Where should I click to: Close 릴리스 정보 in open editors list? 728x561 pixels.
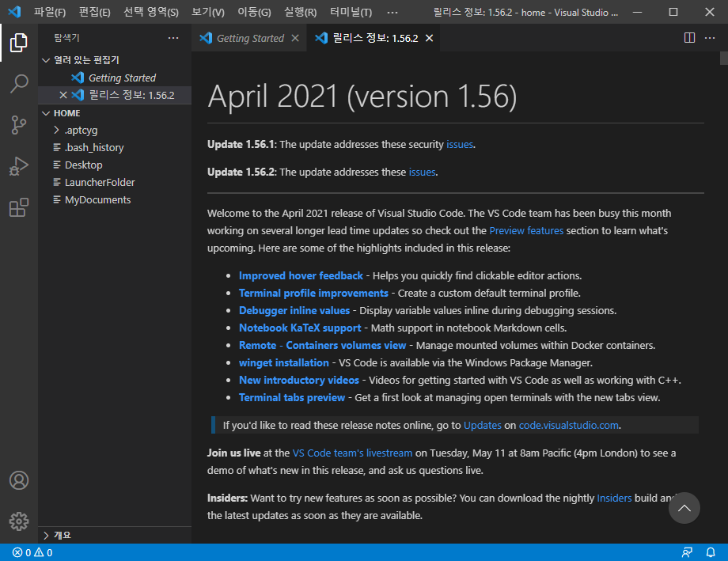pyautogui.click(x=63, y=95)
